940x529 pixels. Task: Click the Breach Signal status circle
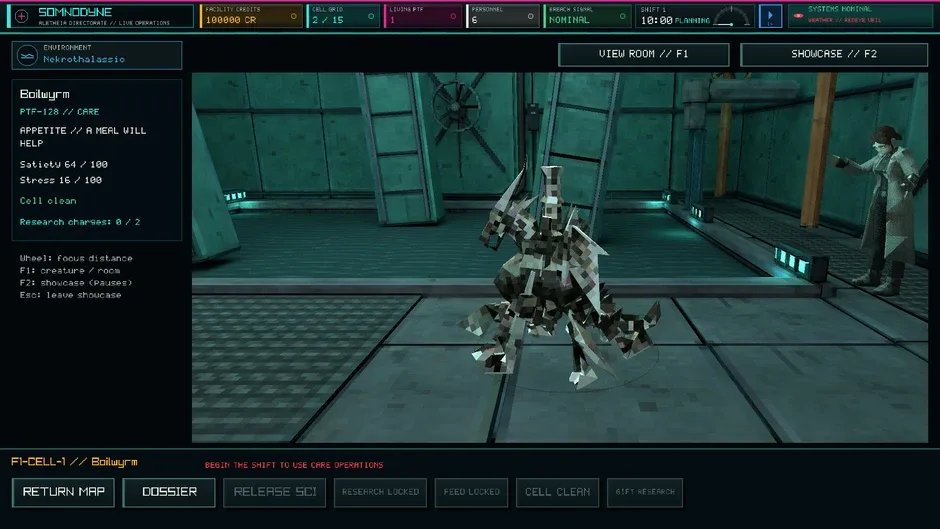623,16
